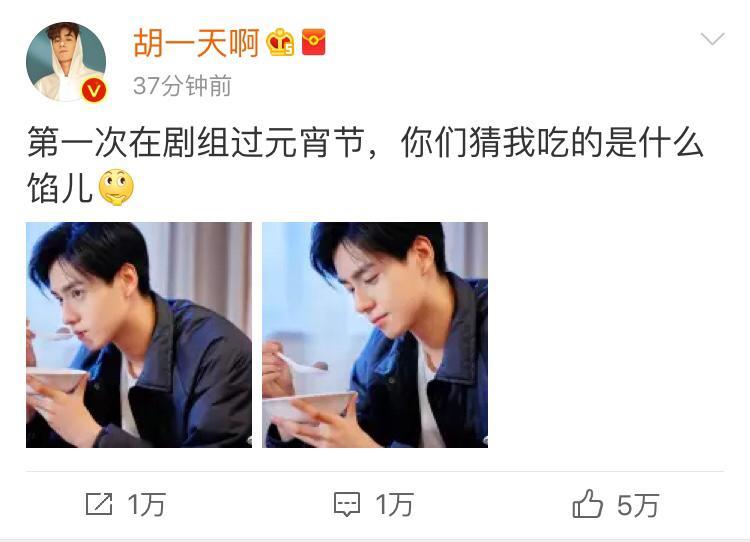Open the 胡一天啊 username link

(196, 43)
